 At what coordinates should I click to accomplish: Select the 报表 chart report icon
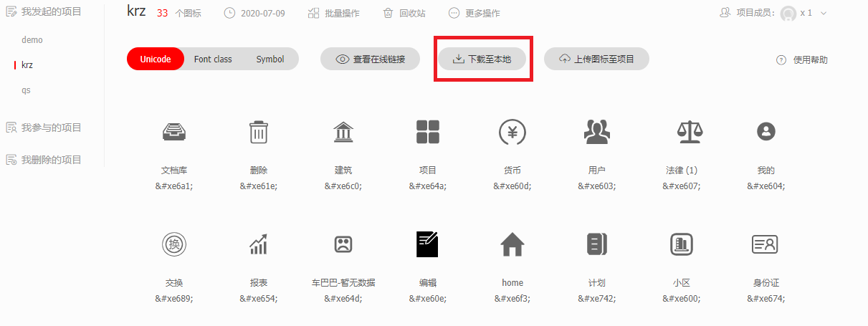tap(259, 244)
